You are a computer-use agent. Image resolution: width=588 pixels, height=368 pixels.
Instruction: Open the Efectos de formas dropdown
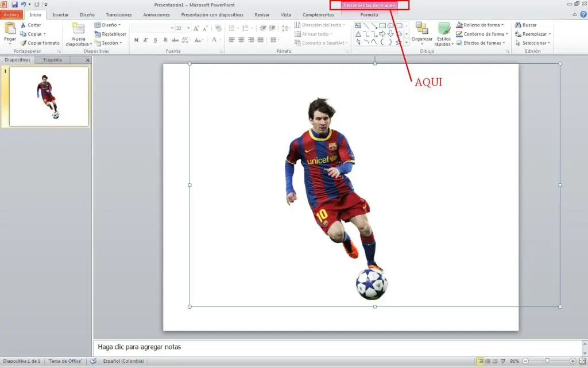[x=481, y=43]
